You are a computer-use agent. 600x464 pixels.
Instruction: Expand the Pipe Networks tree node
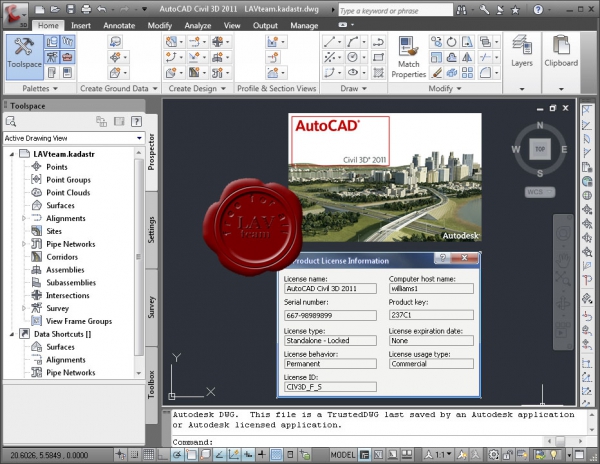(x=24, y=244)
